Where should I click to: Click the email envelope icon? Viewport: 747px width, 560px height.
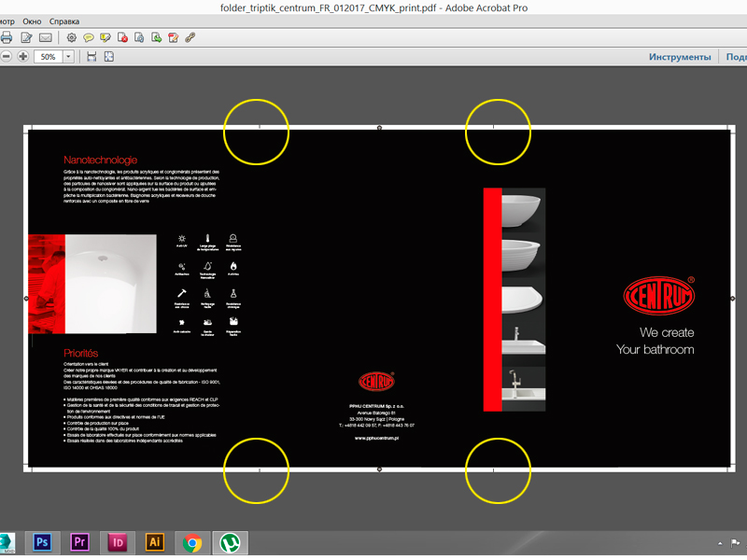(x=45, y=37)
